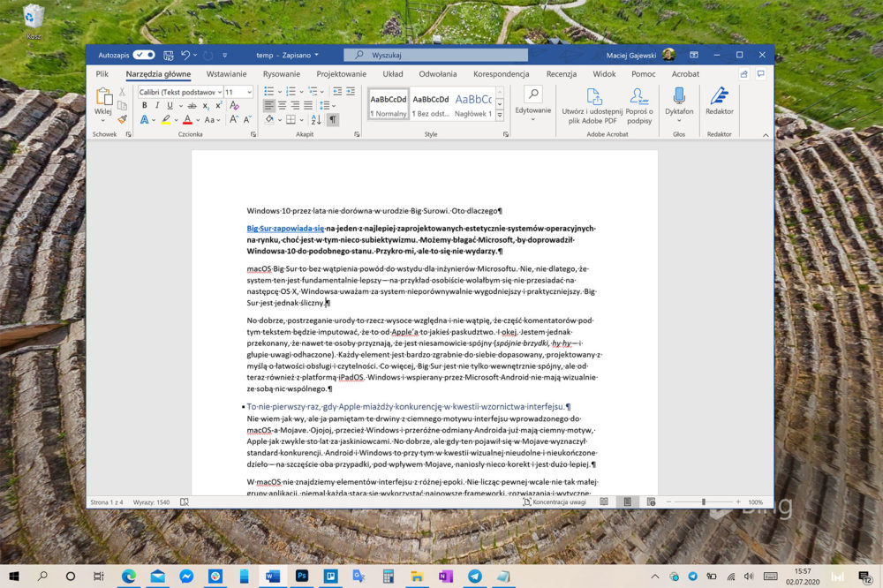This screenshot has height=588, width=883.
Task: Increase font size icon
Action: pyautogui.click(x=234, y=119)
